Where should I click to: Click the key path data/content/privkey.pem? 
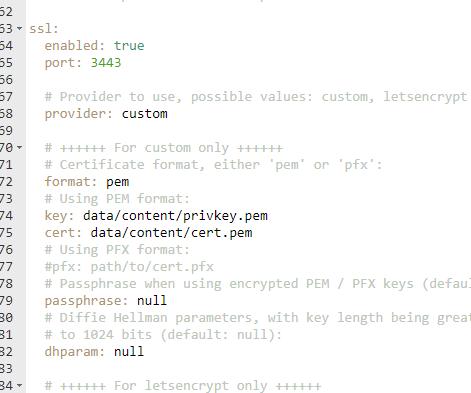(x=175, y=216)
